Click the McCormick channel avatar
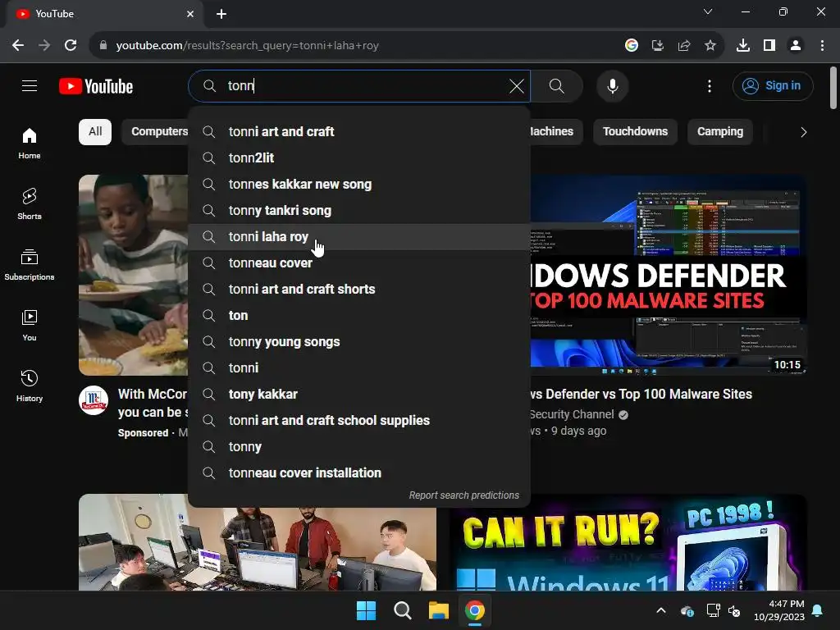 click(94, 400)
